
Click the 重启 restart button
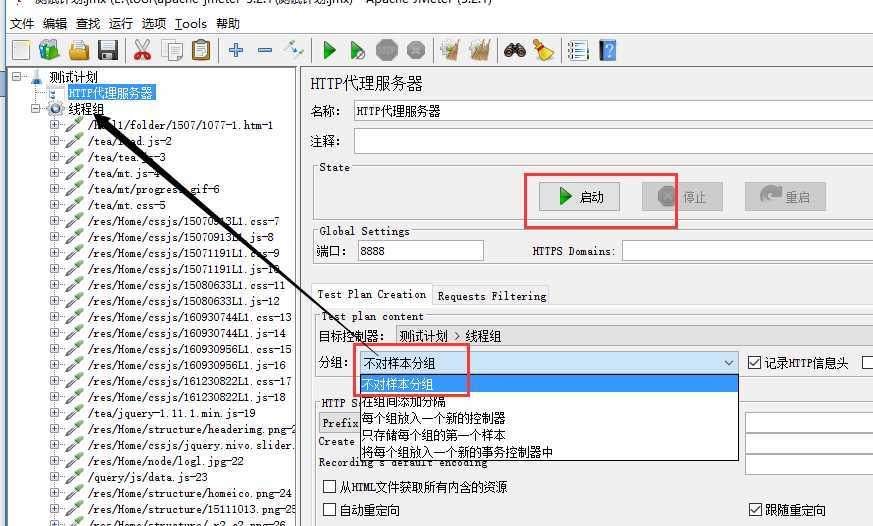click(x=785, y=196)
